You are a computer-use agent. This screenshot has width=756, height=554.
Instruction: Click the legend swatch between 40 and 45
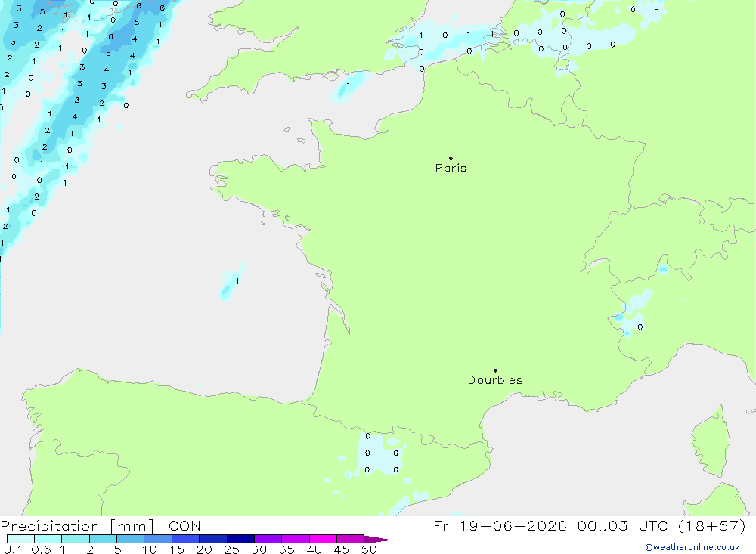click(323, 539)
